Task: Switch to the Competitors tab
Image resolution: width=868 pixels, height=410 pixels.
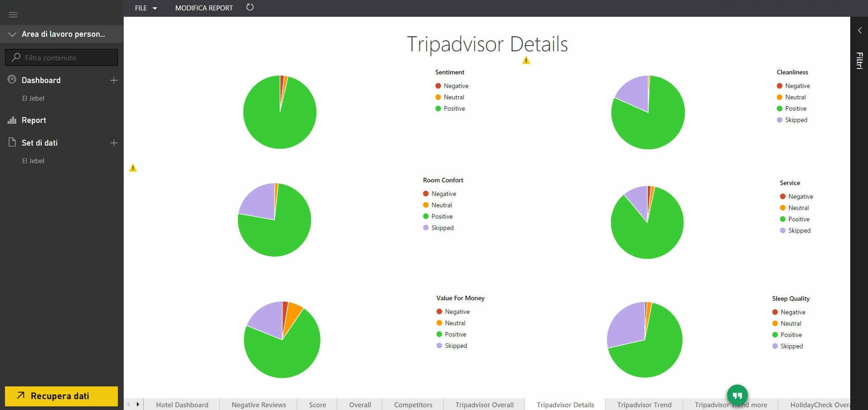Action: (413, 405)
